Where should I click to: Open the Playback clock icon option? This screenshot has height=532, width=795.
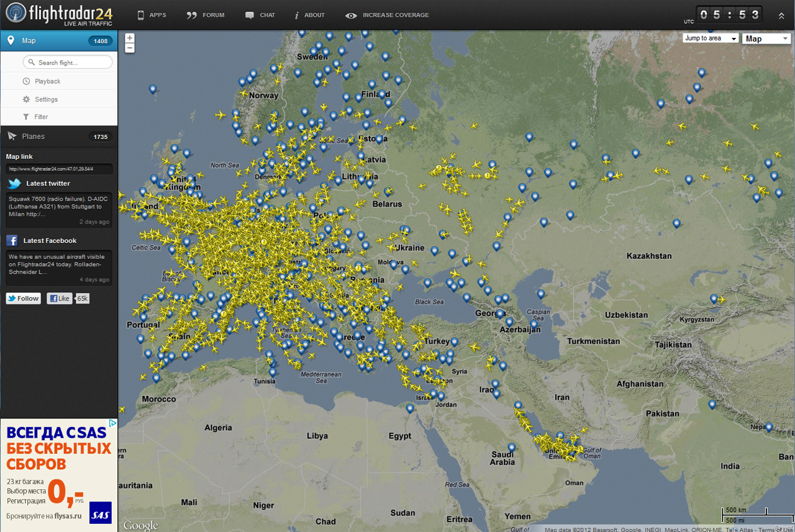(26, 81)
